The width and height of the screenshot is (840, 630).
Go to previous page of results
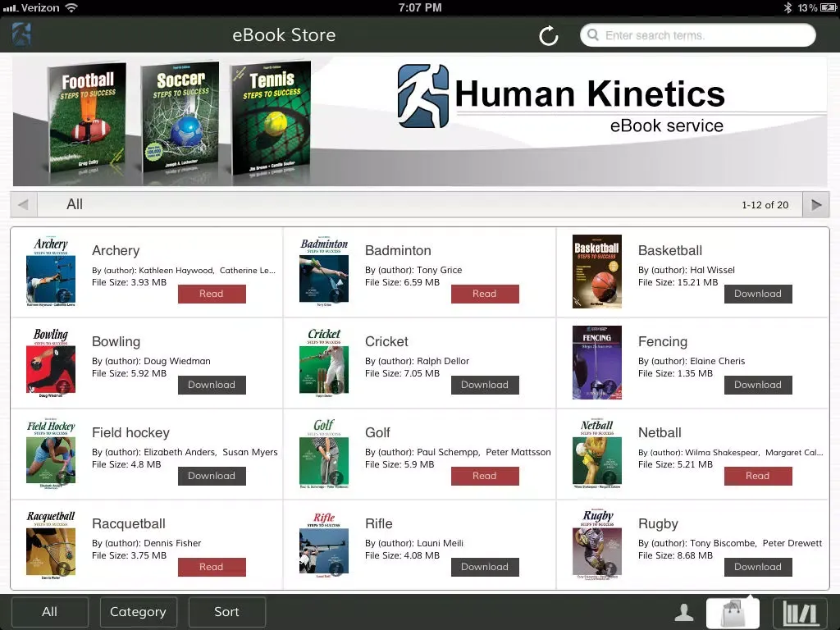23,204
